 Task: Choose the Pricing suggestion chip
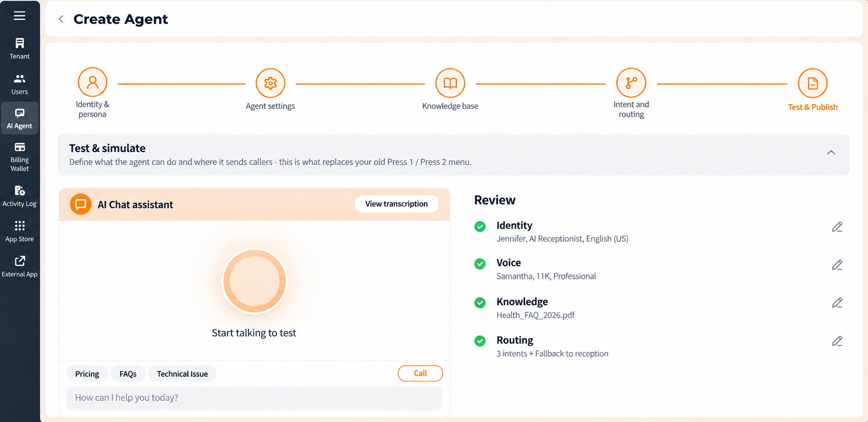click(x=87, y=374)
